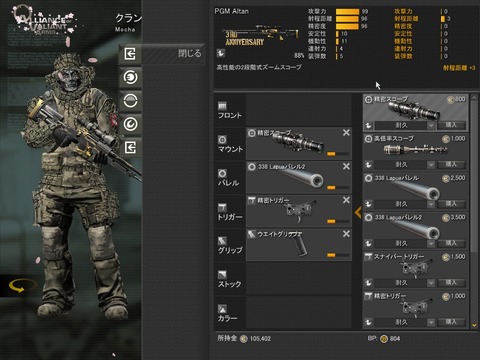The width and height of the screenshot is (480, 360).
Task: Click the 攻撃力 stat bar showing 99
Action: tap(347, 11)
